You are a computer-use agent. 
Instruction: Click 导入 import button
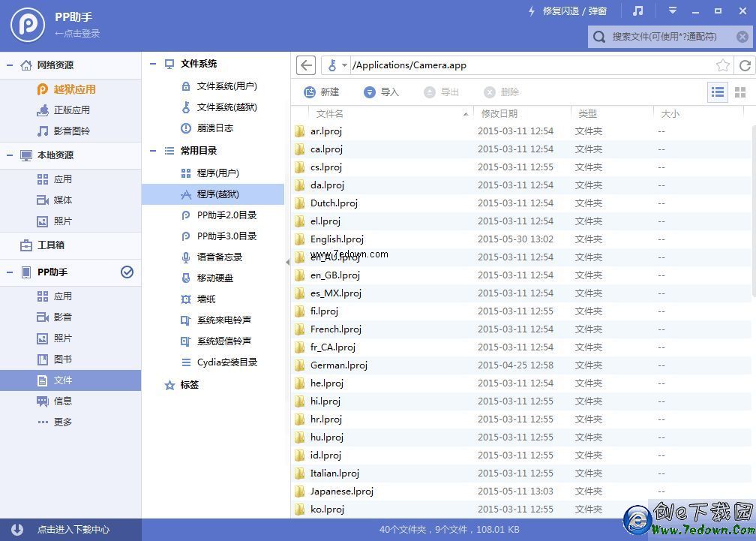point(381,92)
